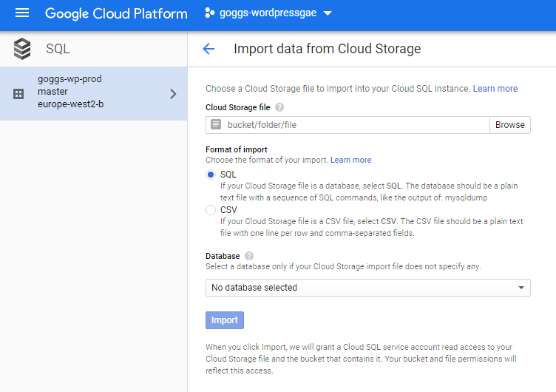556x392 pixels.
Task: Select the CSV format radio button
Action: point(211,210)
